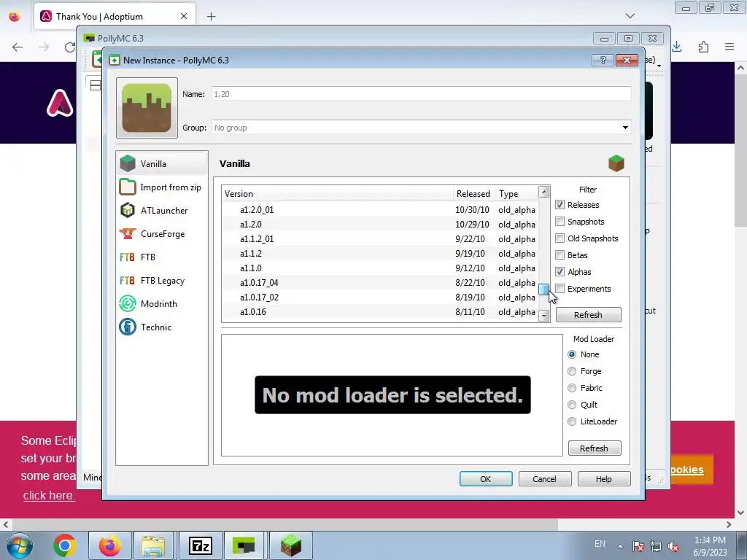Go back in the Firefox browser
This screenshot has height=560, width=747.
pyautogui.click(x=18, y=47)
